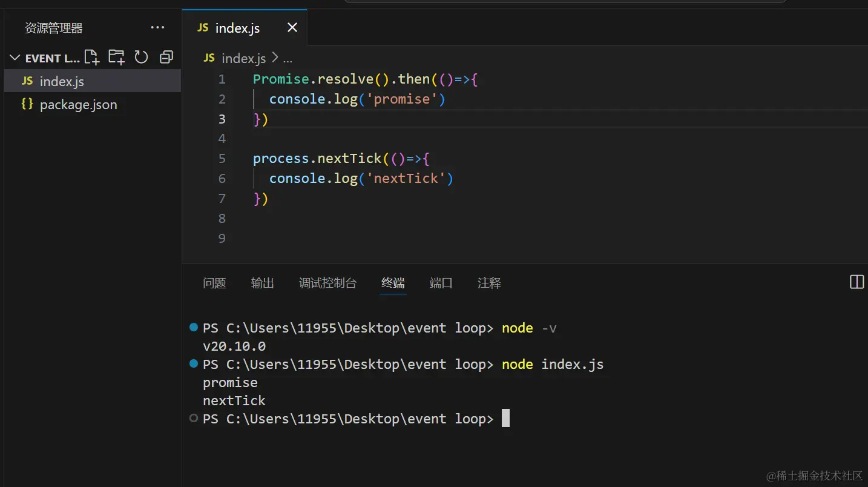Refresh the explorer file tree
This screenshot has width=868, height=487.
tap(141, 58)
